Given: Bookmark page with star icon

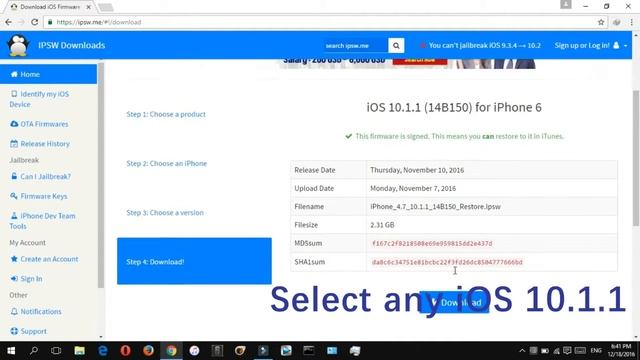Looking at the screenshot, I should (601, 22).
